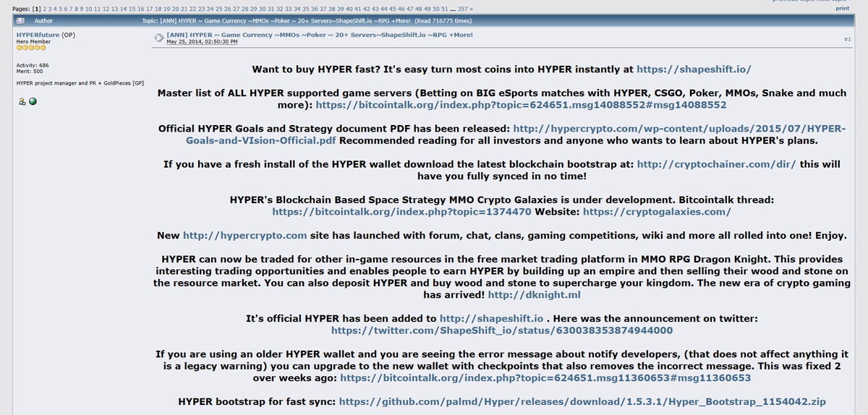This screenshot has height=415, width=868.
Task: Open https://shapeshift.io/ link in first line
Action: click(694, 70)
